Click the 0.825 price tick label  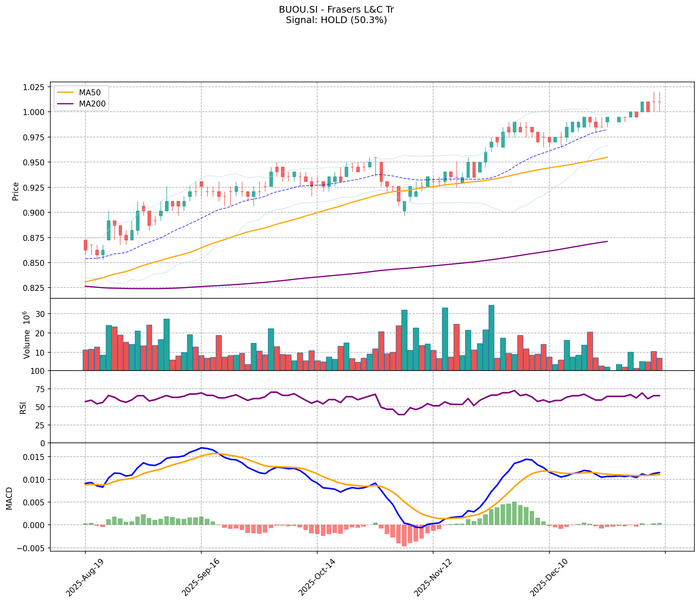[34, 288]
